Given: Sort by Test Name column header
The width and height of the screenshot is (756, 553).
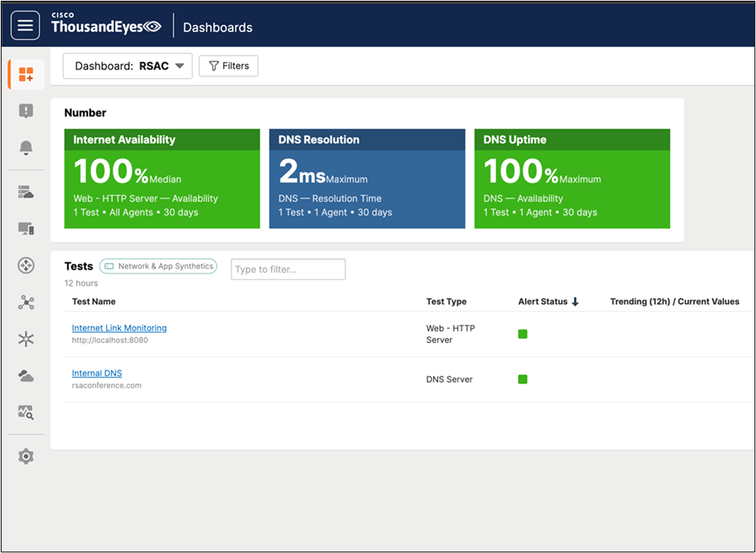Looking at the screenshot, I should [x=93, y=302].
